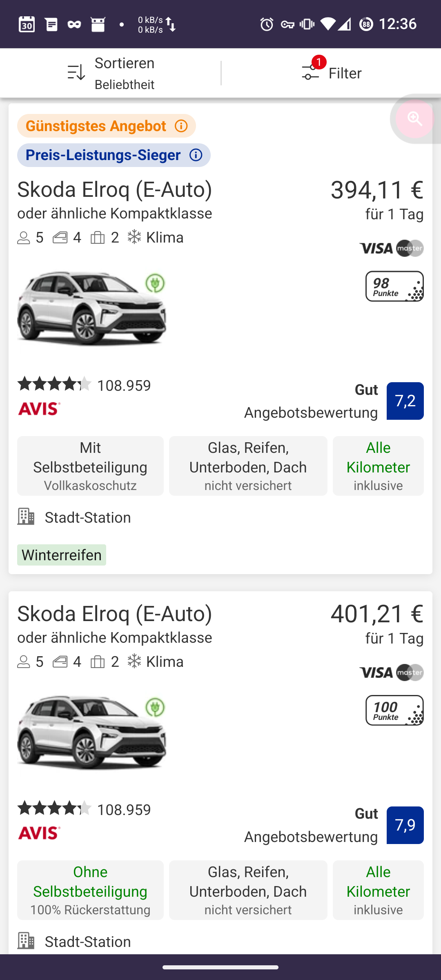Viewport: 441px width, 980px height.
Task: Tap the AVIS logo in first offer
Action: (39, 408)
